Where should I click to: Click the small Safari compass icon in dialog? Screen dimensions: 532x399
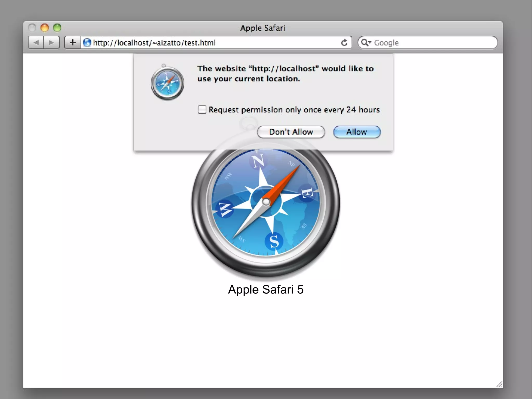[167, 82]
